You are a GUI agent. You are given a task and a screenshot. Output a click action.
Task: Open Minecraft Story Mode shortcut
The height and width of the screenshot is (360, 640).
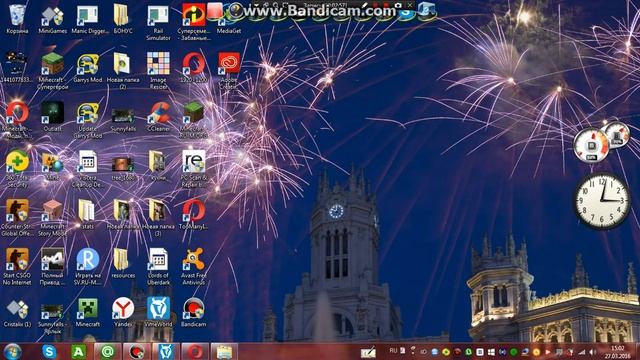pos(52,218)
